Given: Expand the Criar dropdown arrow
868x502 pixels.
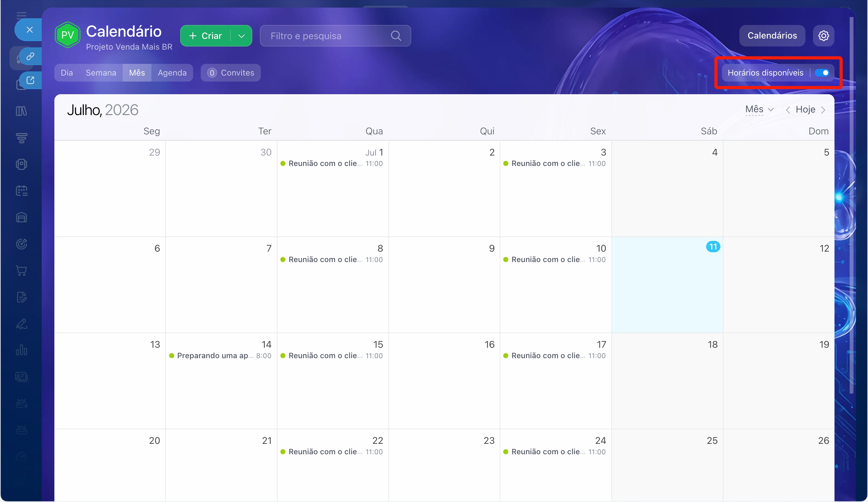Looking at the screenshot, I should tap(241, 36).
